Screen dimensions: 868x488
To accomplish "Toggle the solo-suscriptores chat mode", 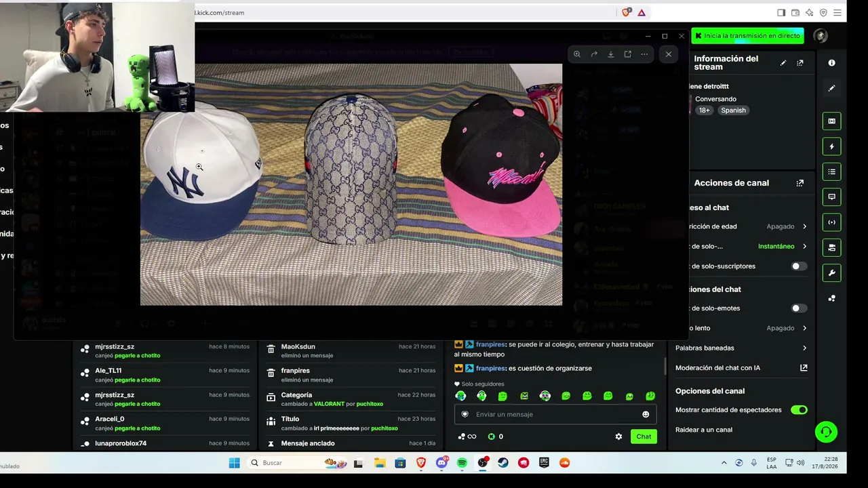I will (x=800, y=266).
